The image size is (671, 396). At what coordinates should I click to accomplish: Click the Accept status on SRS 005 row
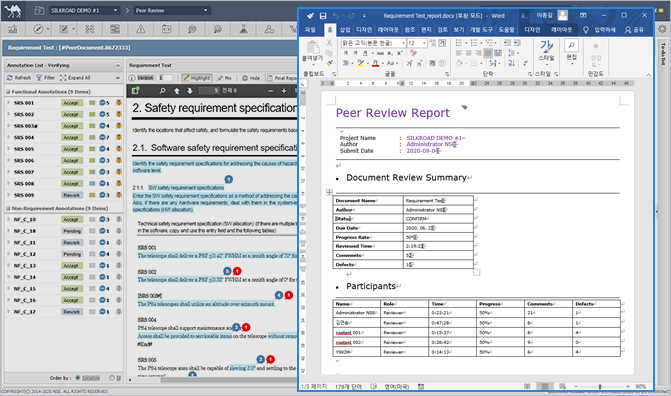tap(71, 149)
